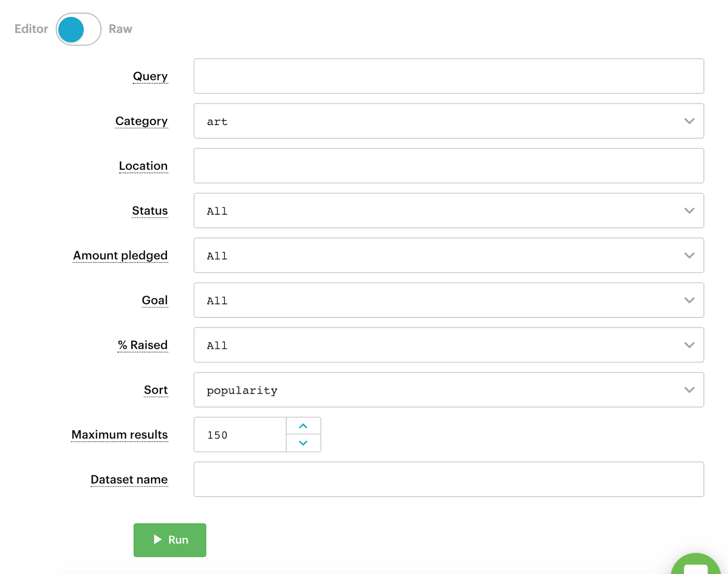The width and height of the screenshot is (728, 574).
Task: Open the Sort dropdown showing popularity
Action: pos(449,390)
